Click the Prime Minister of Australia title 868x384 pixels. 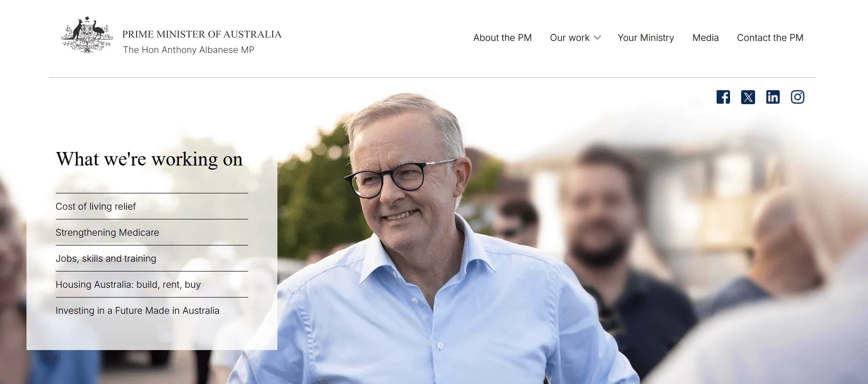[x=202, y=34]
